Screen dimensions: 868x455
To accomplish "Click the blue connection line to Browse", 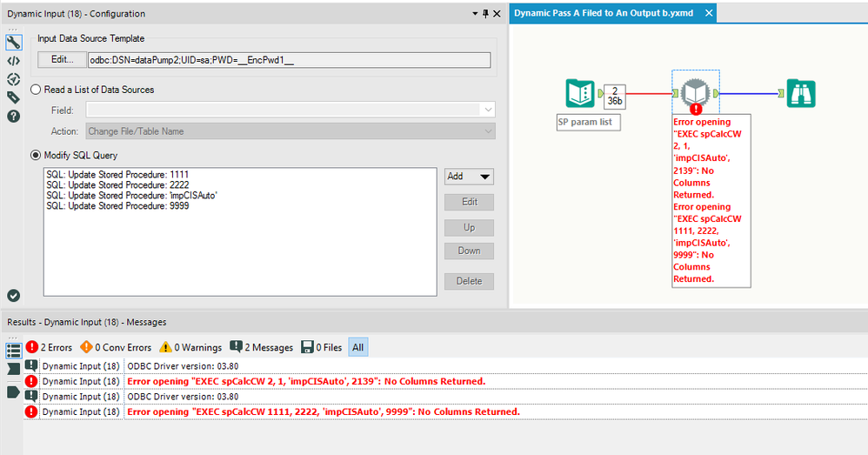I will coord(749,94).
